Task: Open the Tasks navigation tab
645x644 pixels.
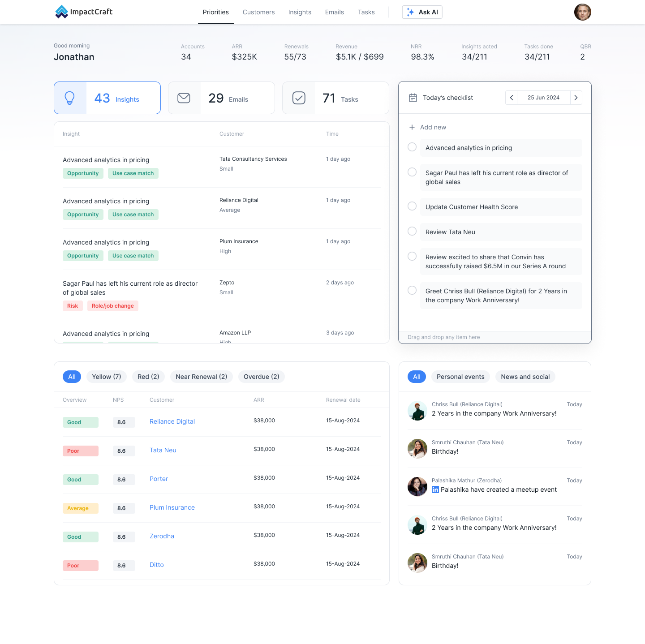Action: click(x=366, y=12)
